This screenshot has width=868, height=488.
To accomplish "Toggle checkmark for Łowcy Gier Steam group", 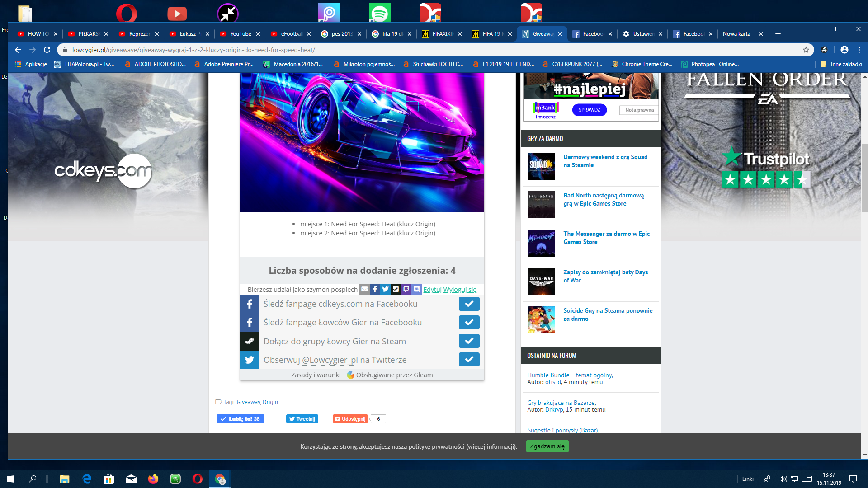I will (x=469, y=341).
